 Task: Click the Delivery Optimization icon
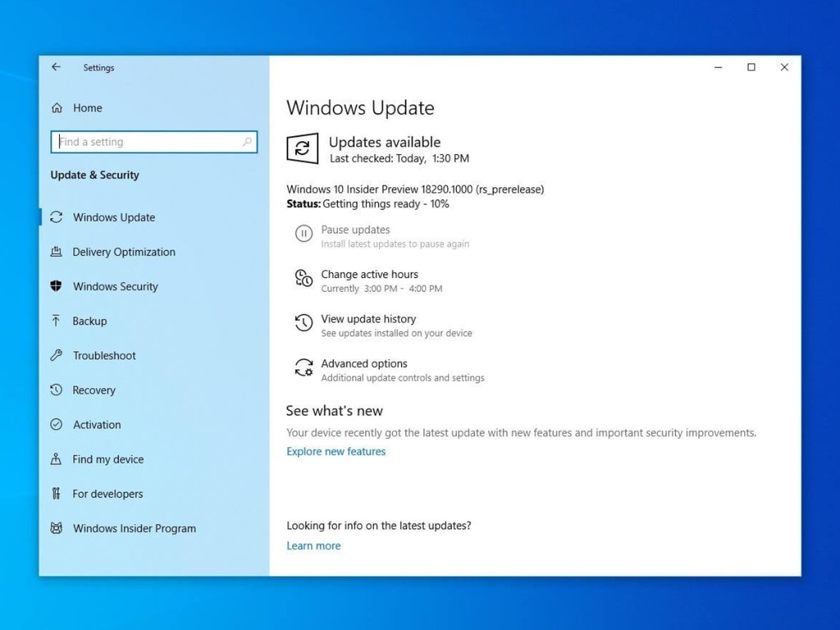[57, 251]
